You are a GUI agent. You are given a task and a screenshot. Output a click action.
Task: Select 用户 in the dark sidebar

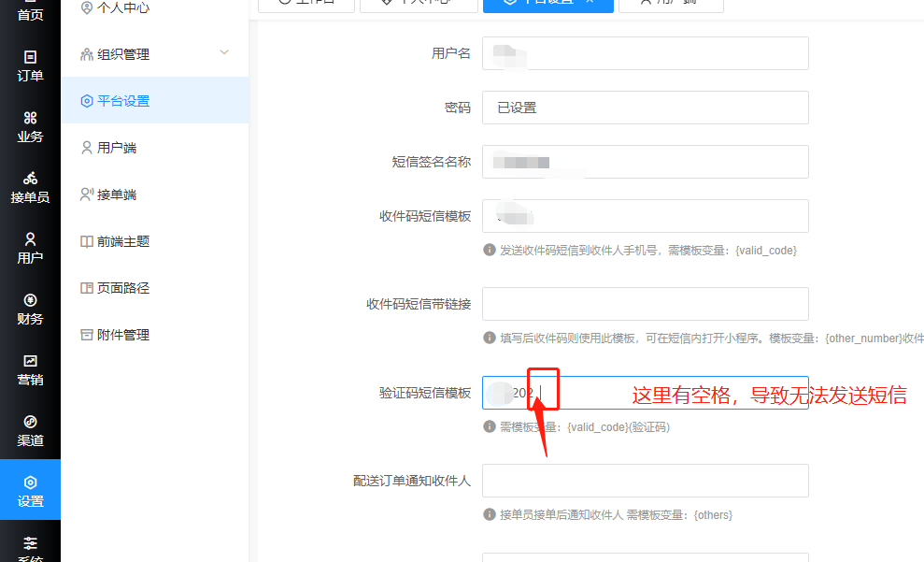click(30, 248)
